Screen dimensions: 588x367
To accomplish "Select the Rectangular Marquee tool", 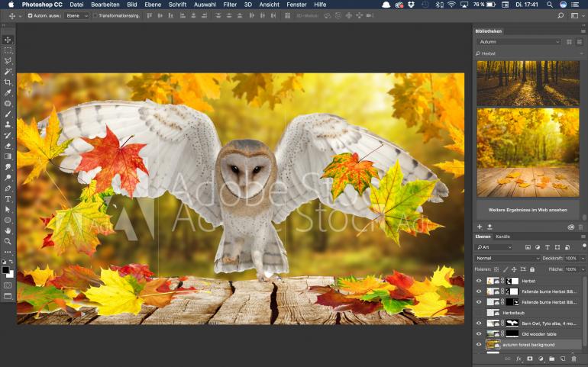I will pos(8,50).
